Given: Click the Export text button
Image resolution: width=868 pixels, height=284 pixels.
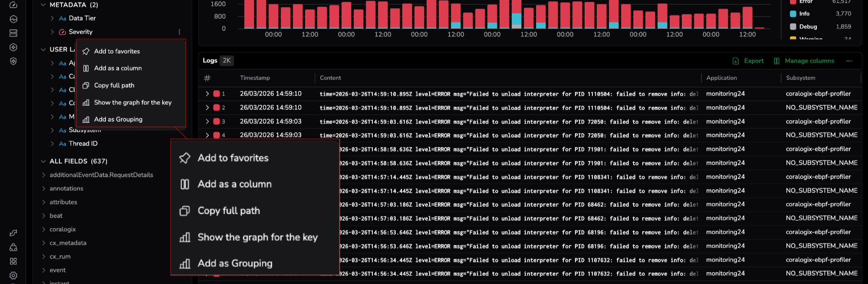Looking at the screenshot, I should pyautogui.click(x=753, y=61).
